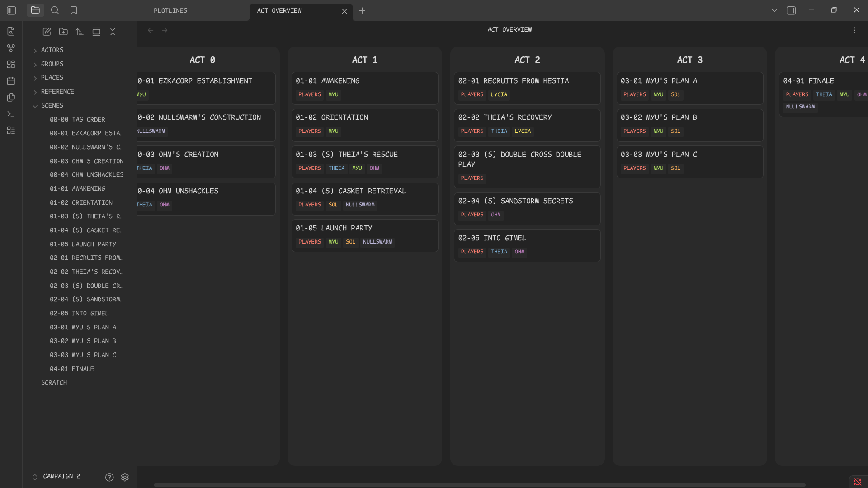The height and width of the screenshot is (488, 868).
Task: Click NULLSWARM tag on 01-04 card
Action: point(360,205)
